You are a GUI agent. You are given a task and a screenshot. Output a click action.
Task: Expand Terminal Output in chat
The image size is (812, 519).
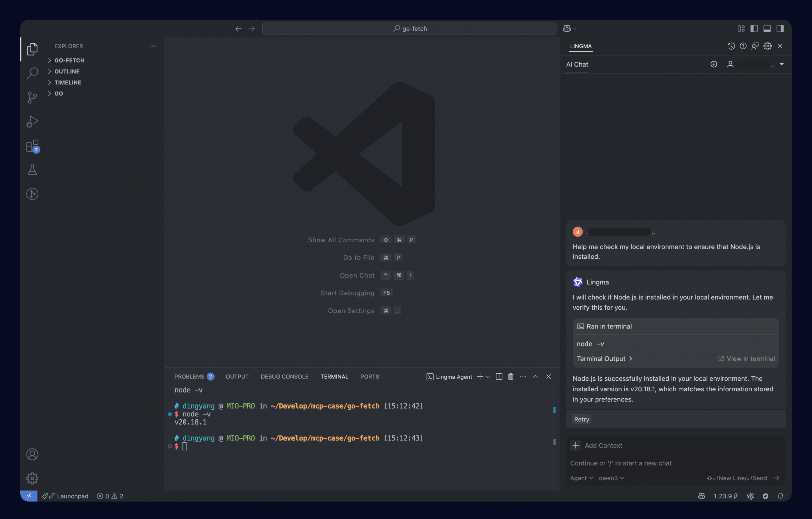[604, 359]
